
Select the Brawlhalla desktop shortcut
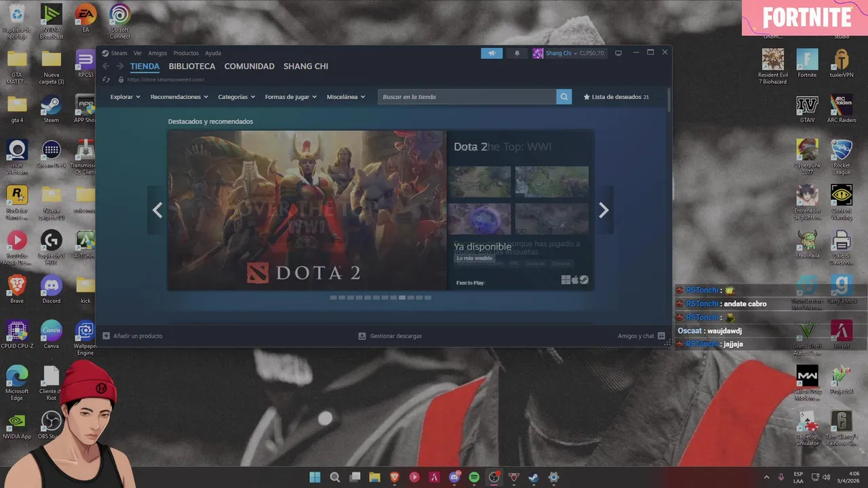807,245
